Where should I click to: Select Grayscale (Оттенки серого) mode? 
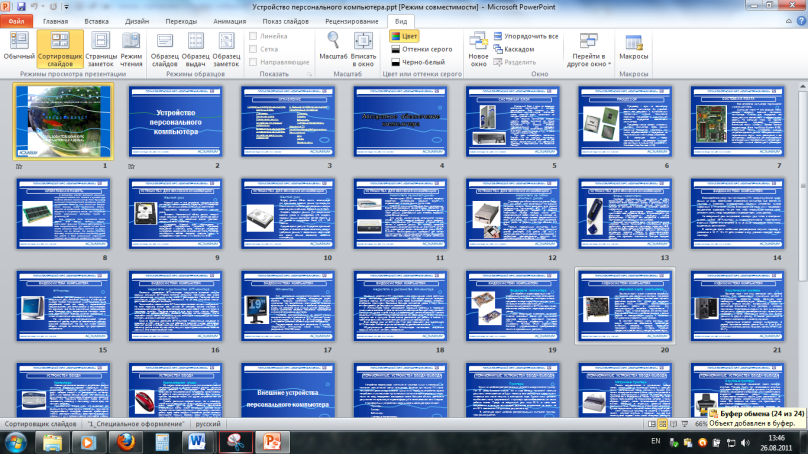(422, 49)
